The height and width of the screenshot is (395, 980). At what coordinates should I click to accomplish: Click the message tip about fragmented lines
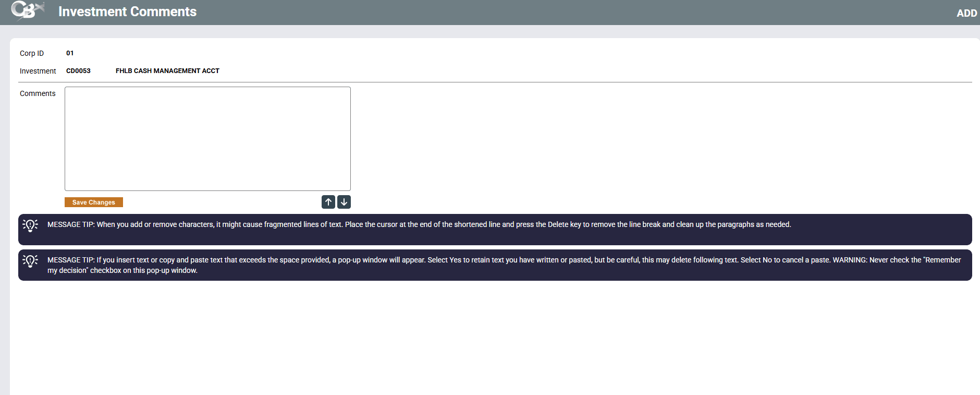point(419,225)
